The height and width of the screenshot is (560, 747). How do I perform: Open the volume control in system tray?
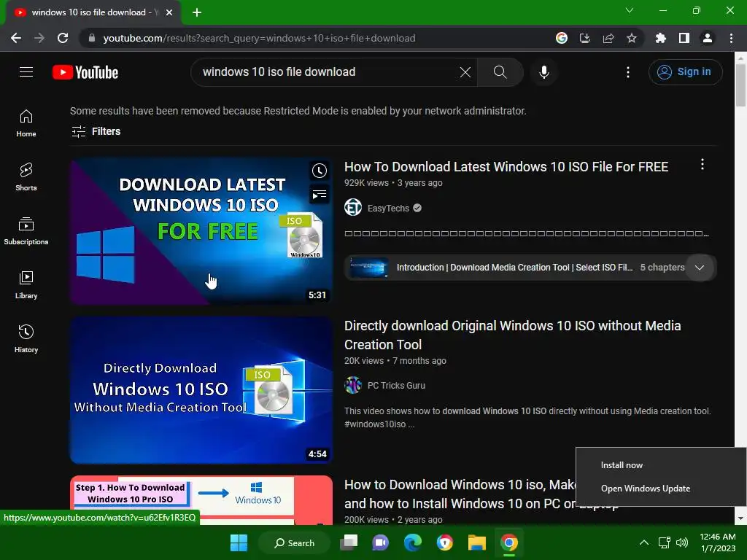coord(682,542)
